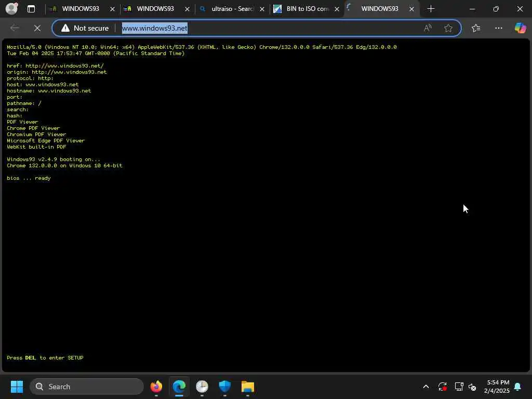The height and width of the screenshot is (399, 532).
Task: Click the 'Chromium PDF Viewer' line
Action: click(37, 135)
